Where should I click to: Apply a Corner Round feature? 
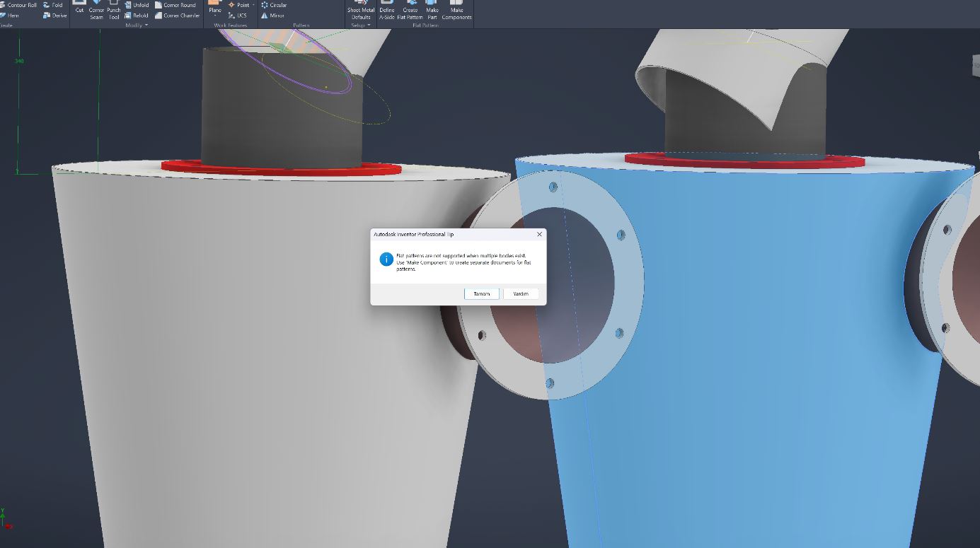coord(176,5)
